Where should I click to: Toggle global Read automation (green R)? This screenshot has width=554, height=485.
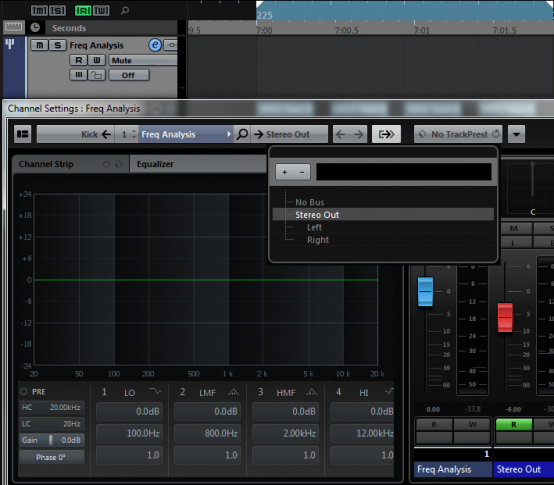[x=83, y=11]
